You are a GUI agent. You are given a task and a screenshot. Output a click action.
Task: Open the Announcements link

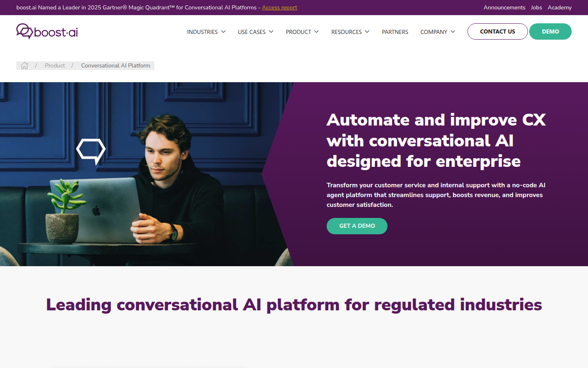(x=504, y=7)
